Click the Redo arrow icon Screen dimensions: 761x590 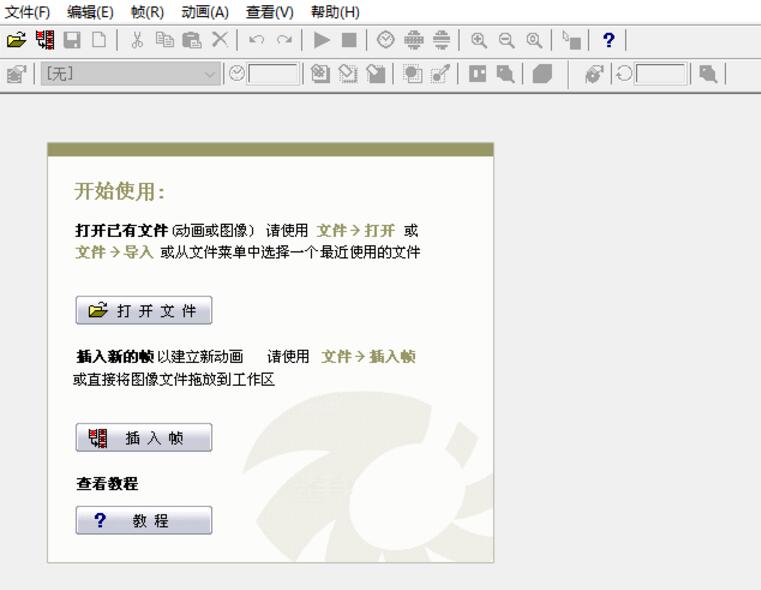(284, 40)
